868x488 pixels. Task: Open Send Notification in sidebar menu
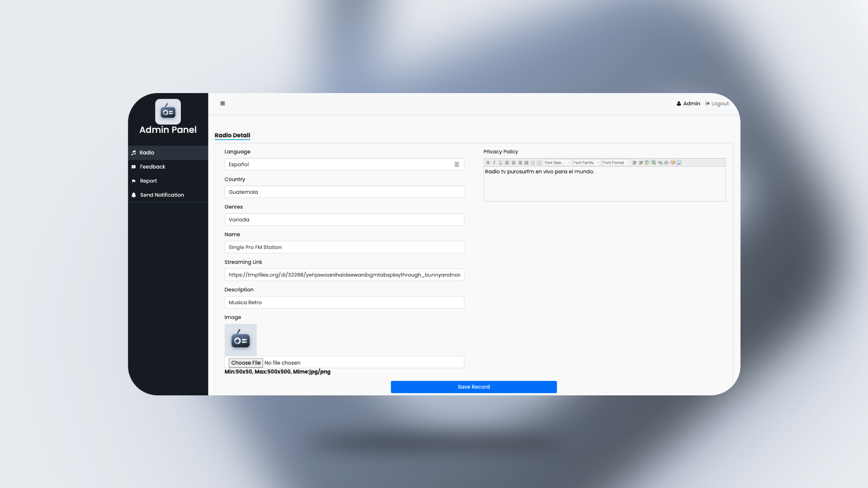162,195
